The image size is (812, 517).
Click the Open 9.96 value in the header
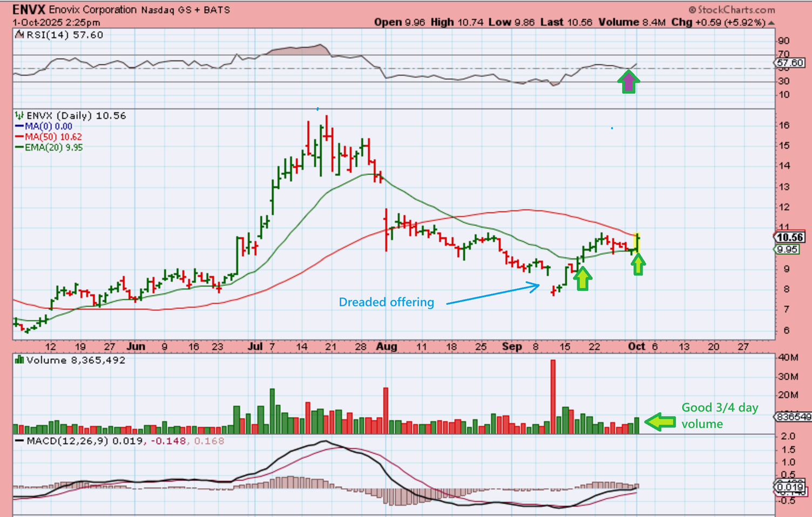(x=400, y=22)
